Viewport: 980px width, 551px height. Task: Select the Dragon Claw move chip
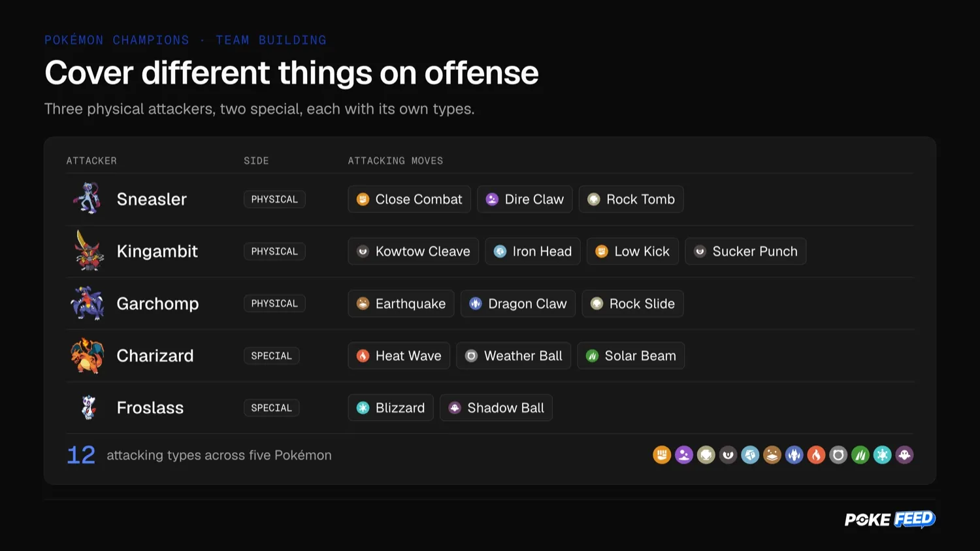(518, 303)
